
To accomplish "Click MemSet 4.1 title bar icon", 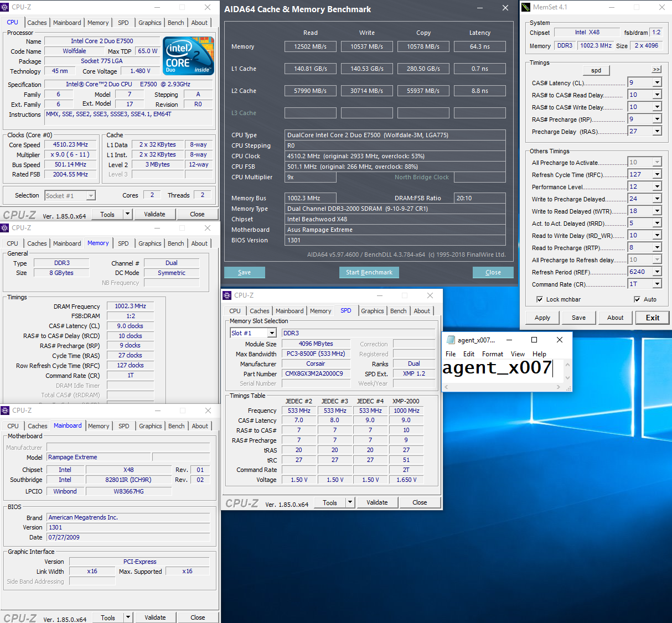I will (x=525, y=7).
